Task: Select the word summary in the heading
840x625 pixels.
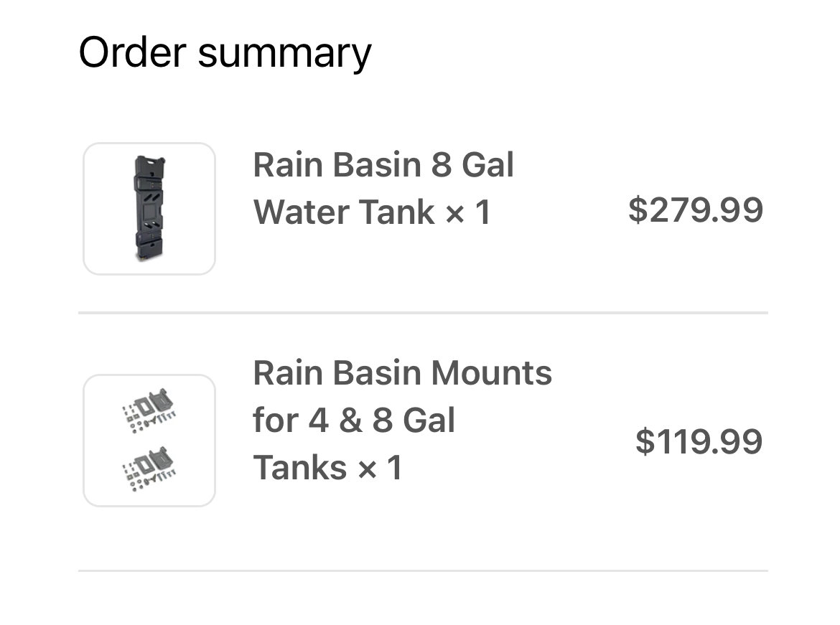Action: (x=284, y=54)
